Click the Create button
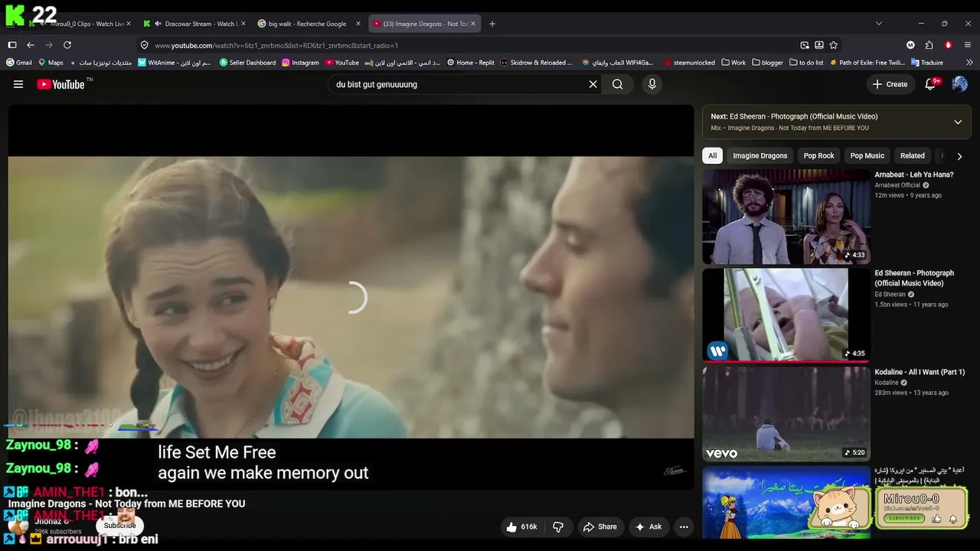 (890, 84)
